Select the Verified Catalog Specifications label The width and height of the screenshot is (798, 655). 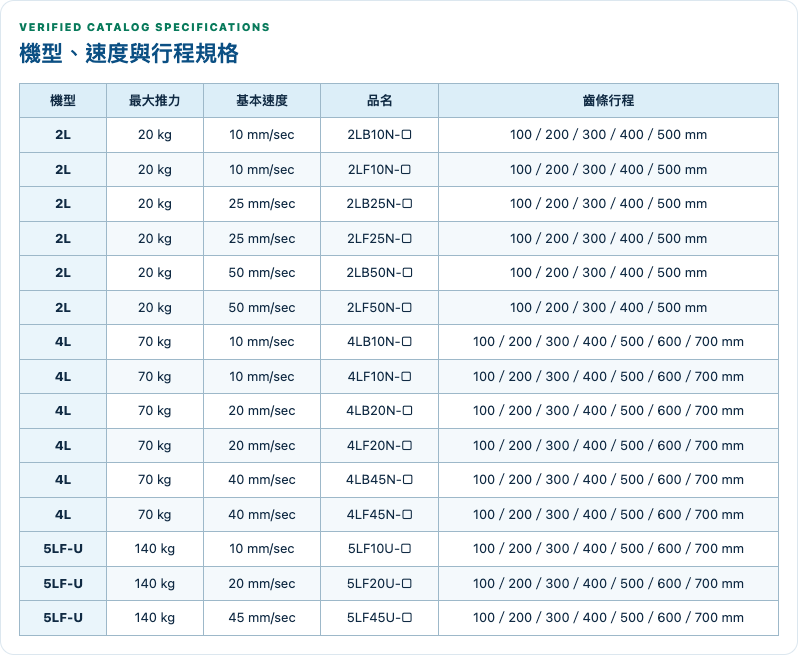(x=145, y=27)
